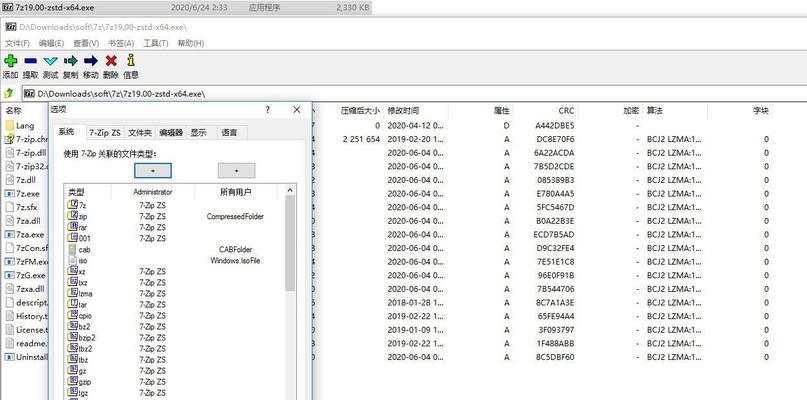Select the Uninstall file in list
This screenshot has height=400, width=807.
coord(27,357)
